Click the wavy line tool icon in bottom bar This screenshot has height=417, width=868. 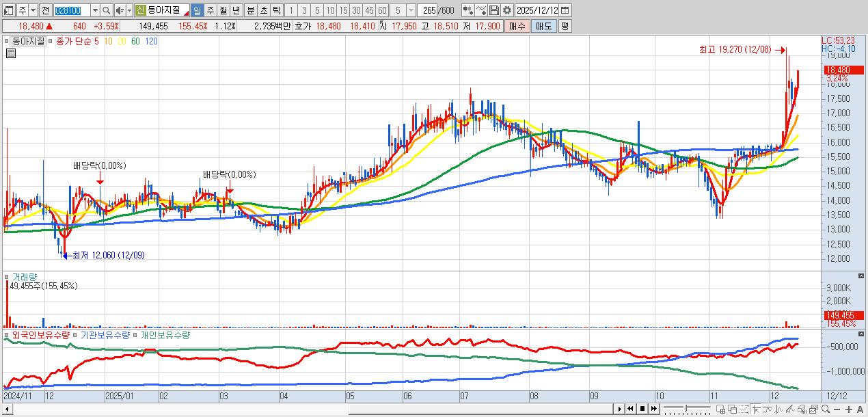[768, 409]
